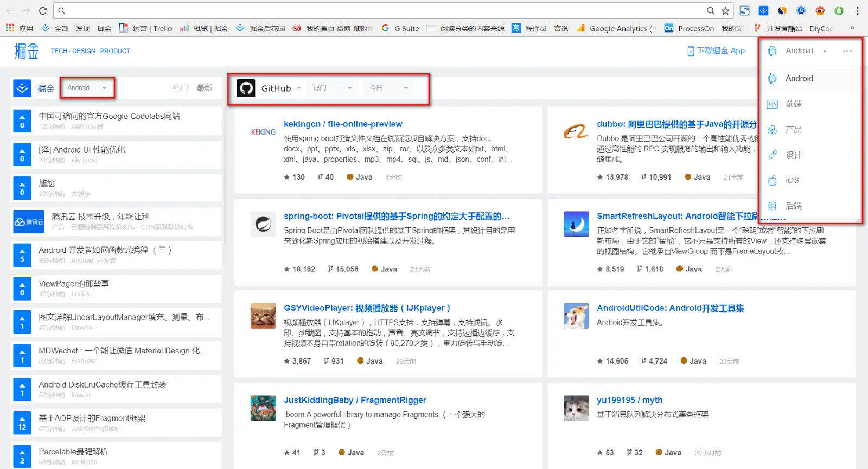
Task: Open the AndroidUtilCode repository link
Action: (671, 308)
